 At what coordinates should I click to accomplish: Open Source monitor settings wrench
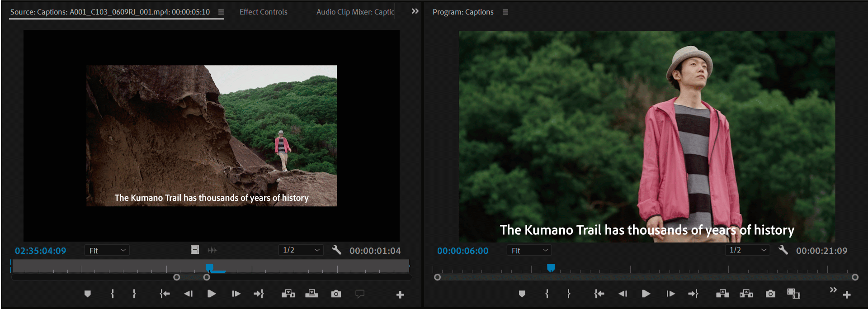click(336, 250)
